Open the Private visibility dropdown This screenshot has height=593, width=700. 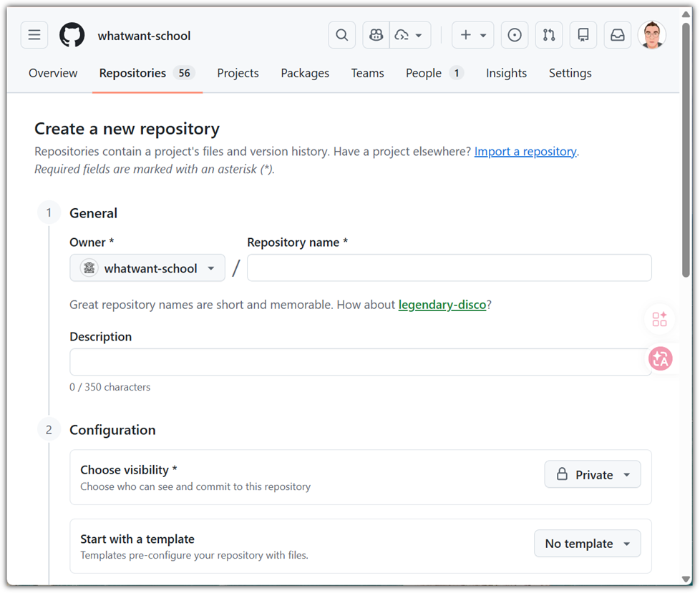tap(593, 475)
